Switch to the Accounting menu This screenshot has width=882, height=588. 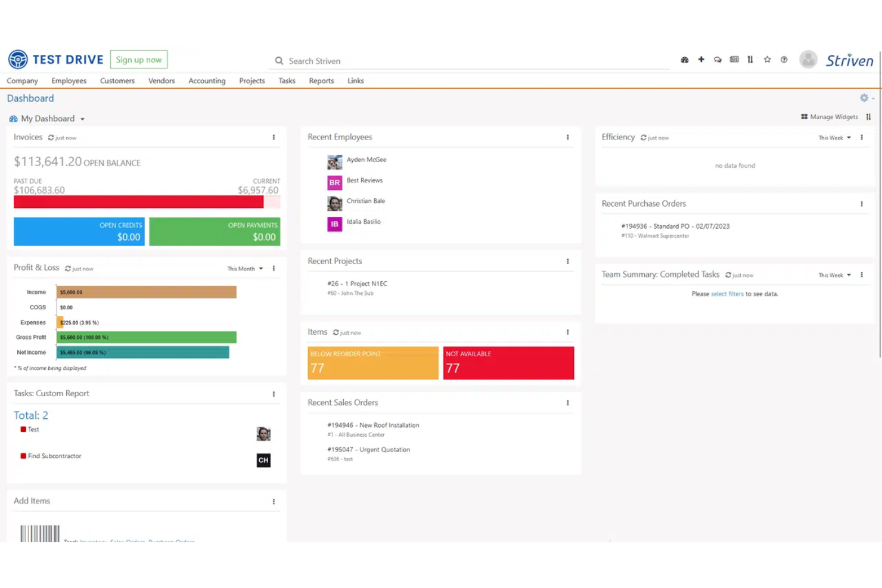207,80
